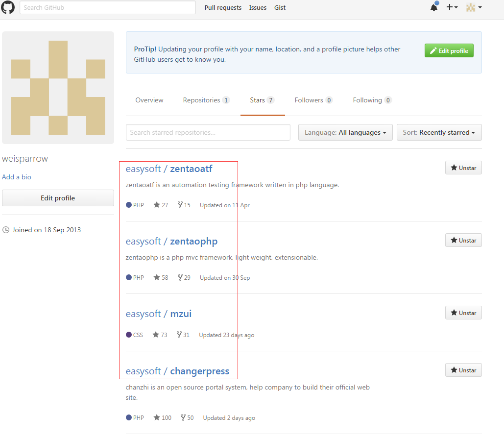
Task: Click 'Joined on 18 Sep 2013' text
Action: [x=47, y=230]
